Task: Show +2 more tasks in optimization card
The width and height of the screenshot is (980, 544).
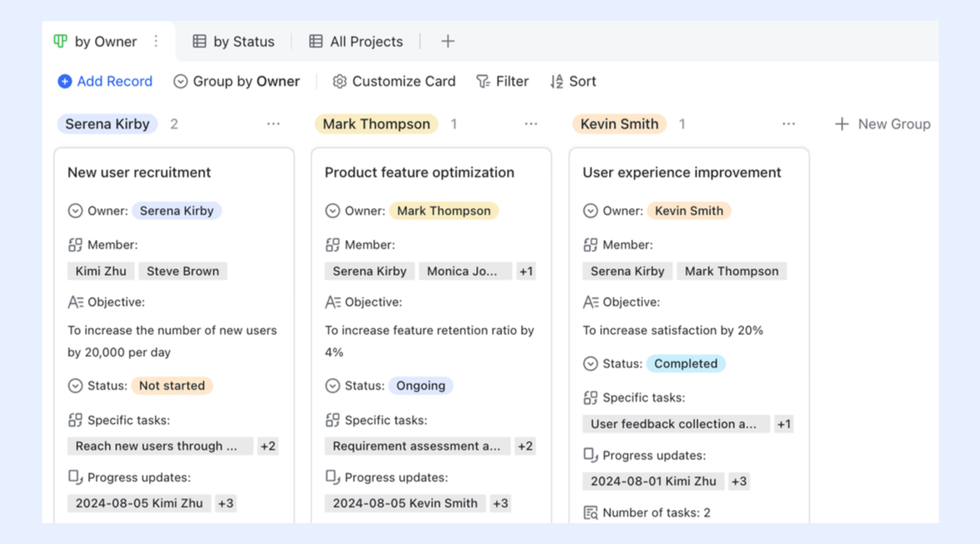Action: tap(525, 446)
